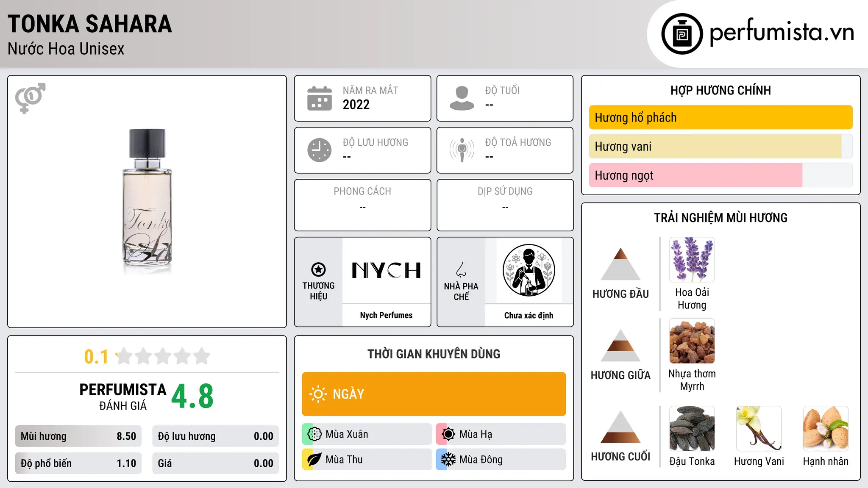Image resolution: width=868 pixels, height=488 pixels.
Task: Click the Trải nghiệm mùi hương heading
Action: (721, 218)
